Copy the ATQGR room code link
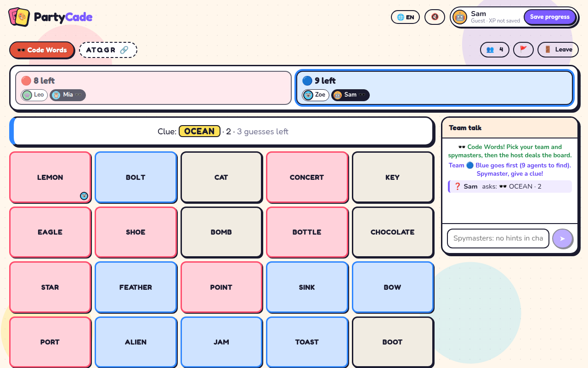588x368 pixels. pyautogui.click(x=108, y=50)
